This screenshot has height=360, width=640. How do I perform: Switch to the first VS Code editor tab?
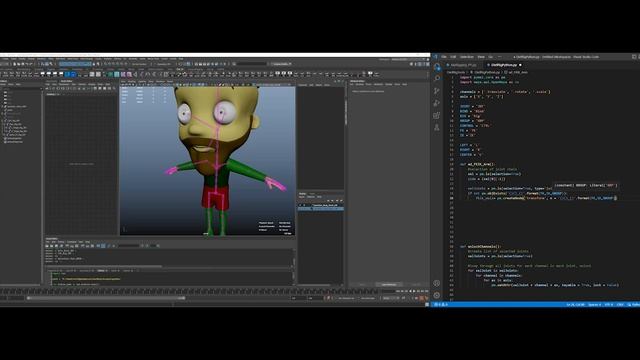[464, 65]
